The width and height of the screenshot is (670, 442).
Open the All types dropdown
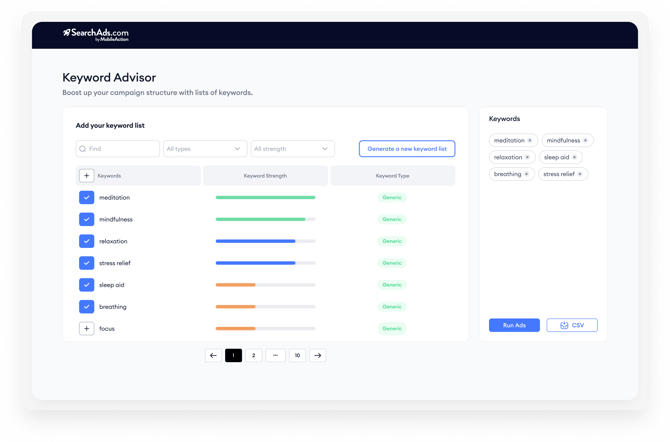[x=204, y=149]
